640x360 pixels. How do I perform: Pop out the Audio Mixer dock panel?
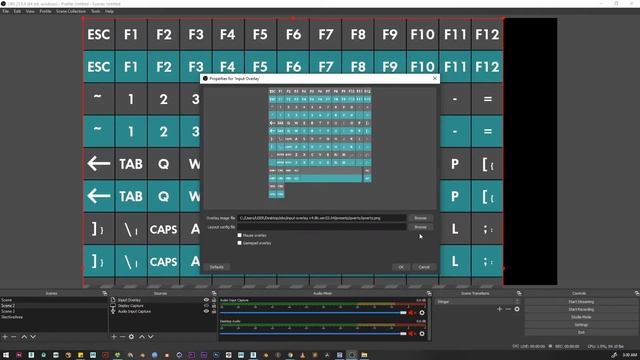pos(429,293)
